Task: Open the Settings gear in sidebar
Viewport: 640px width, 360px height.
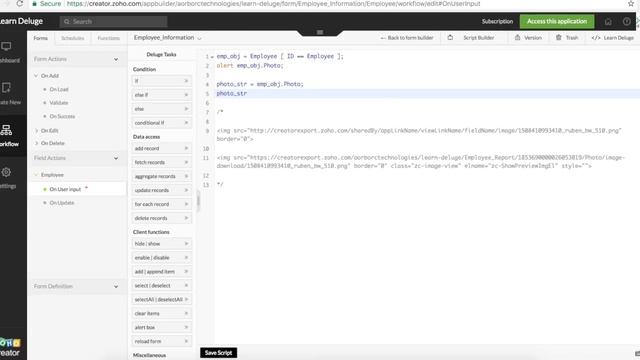Action: point(6,172)
